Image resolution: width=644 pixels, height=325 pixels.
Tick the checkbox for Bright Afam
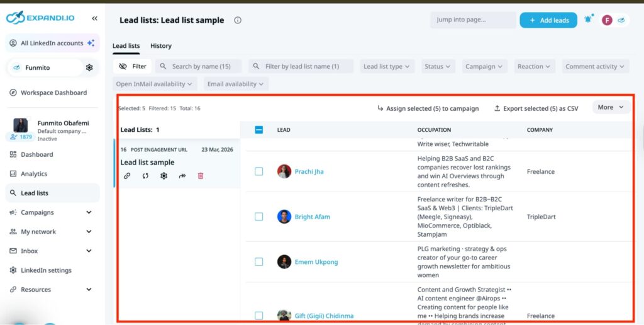[x=258, y=217]
